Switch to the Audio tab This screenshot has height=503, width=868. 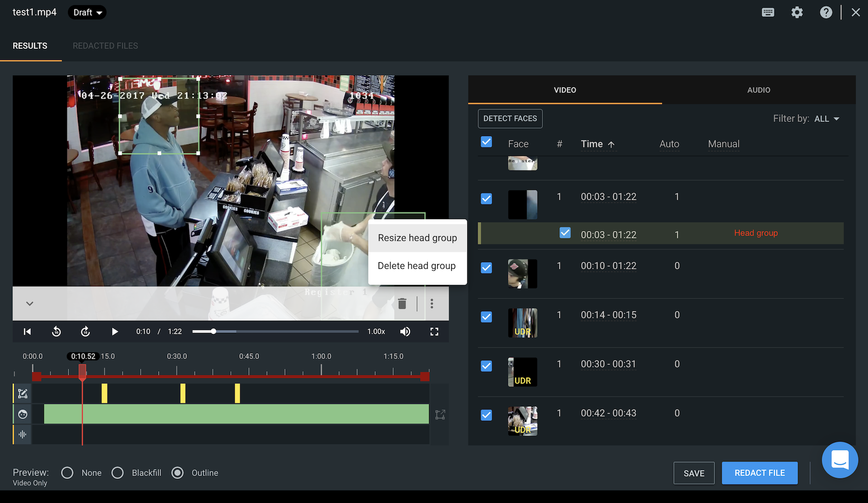point(758,90)
